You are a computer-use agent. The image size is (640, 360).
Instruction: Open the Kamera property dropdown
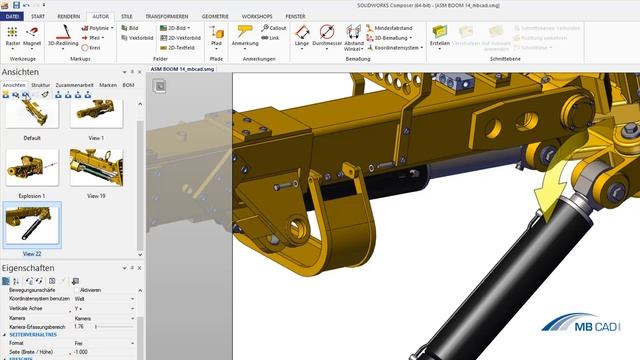(132, 318)
